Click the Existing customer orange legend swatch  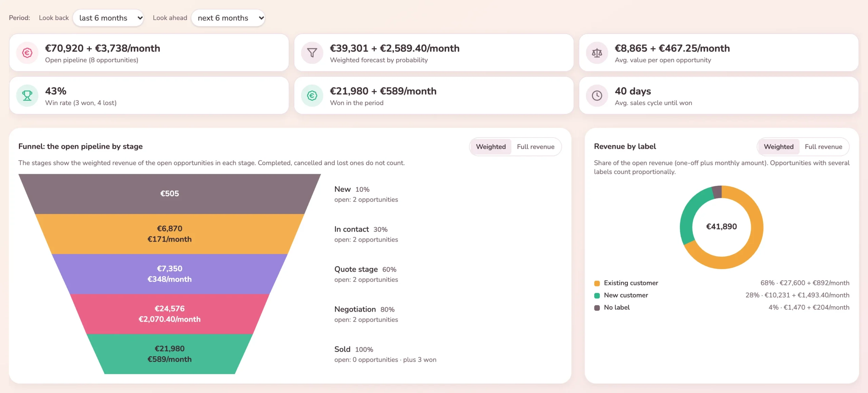(597, 283)
